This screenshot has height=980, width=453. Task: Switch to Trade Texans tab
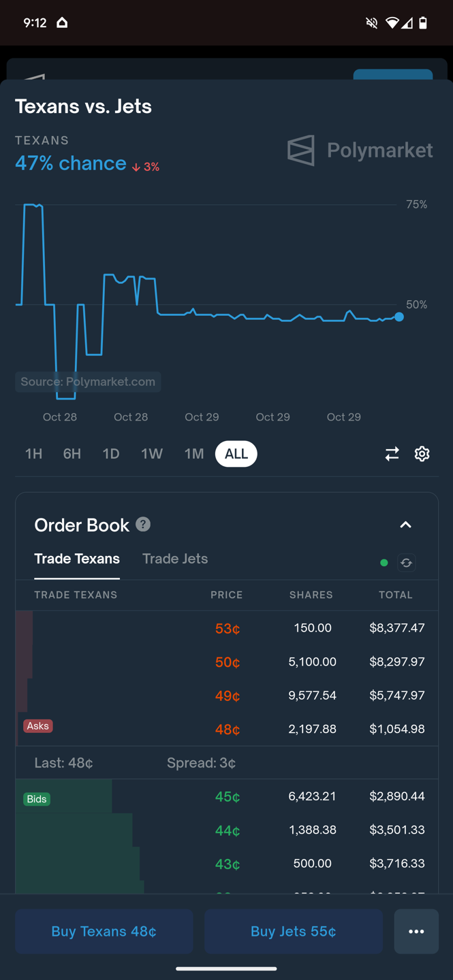77,559
